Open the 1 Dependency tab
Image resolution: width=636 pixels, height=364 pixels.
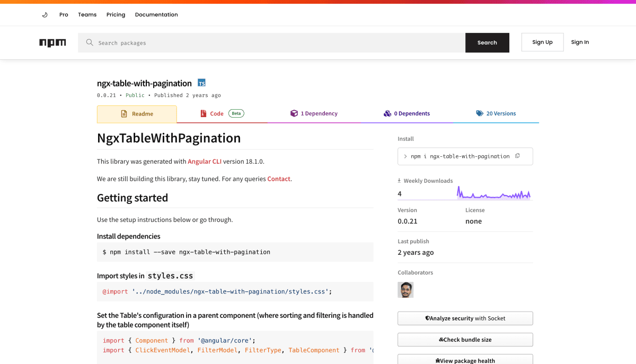(x=313, y=114)
